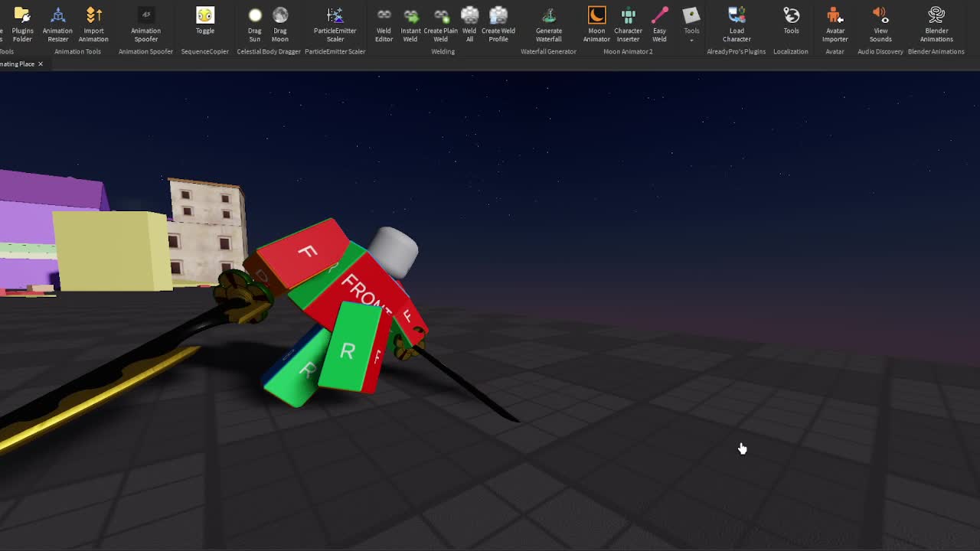Expand the Moon Animator Tools dropdown
This screenshot has width=980, height=551.
point(691,24)
